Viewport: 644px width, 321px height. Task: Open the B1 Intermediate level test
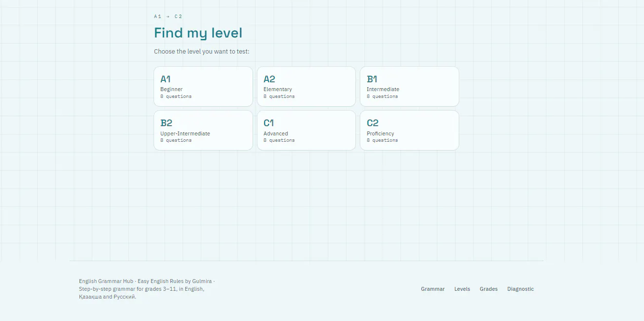[410, 87]
